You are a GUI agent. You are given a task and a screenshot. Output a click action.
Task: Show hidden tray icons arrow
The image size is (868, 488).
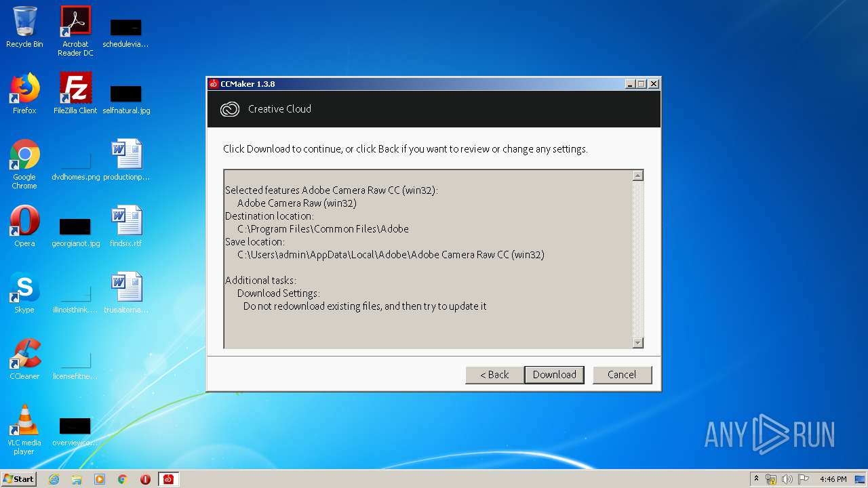pyautogui.click(x=756, y=479)
